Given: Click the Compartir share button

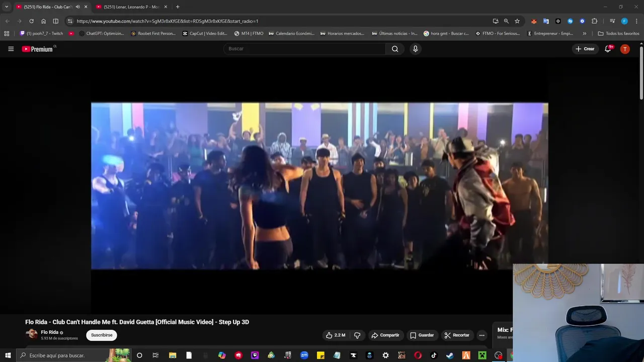Looking at the screenshot, I should coord(385,335).
